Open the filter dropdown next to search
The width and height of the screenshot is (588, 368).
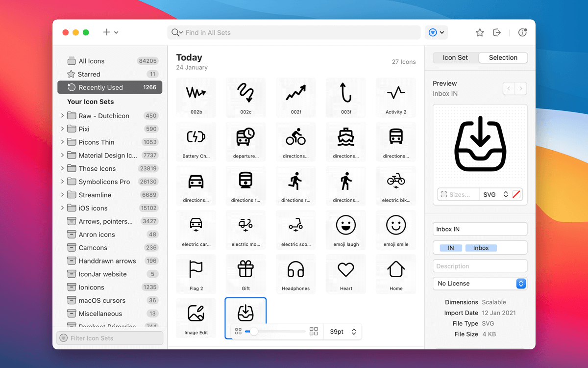click(436, 32)
